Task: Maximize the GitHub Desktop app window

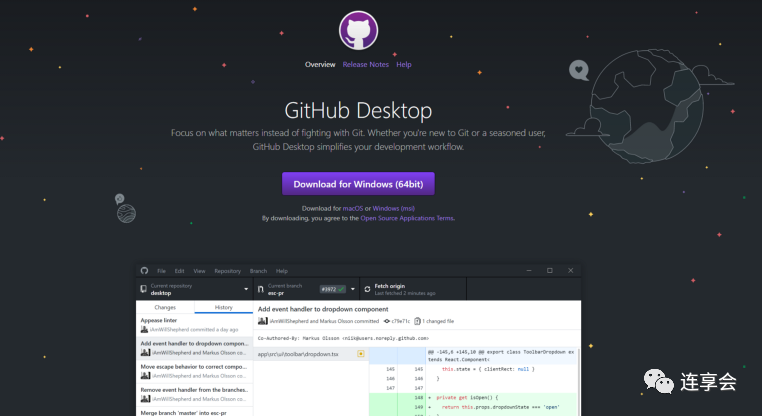Action: pos(550,271)
